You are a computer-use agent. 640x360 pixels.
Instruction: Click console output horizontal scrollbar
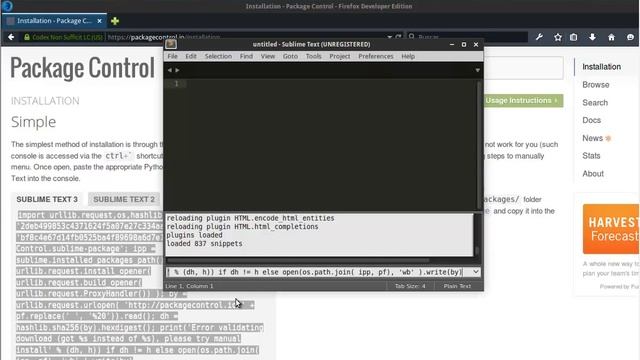298,260
